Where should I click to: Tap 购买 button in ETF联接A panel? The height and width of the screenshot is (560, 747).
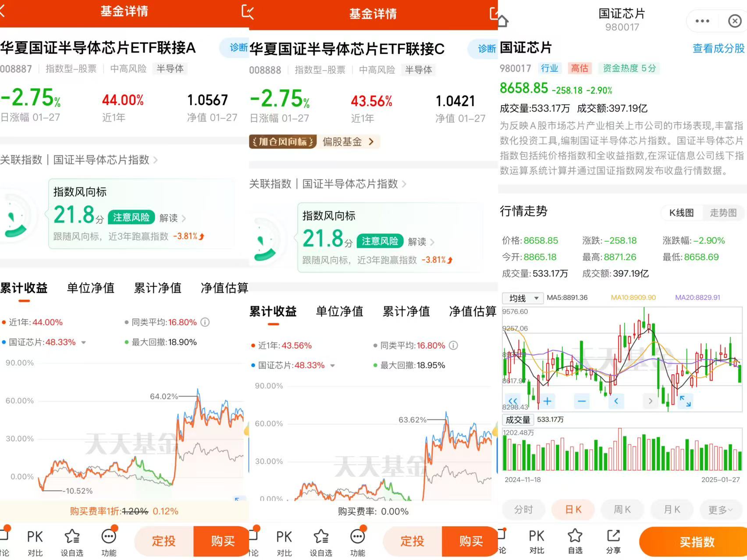pyautogui.click(x=222, y=541)
